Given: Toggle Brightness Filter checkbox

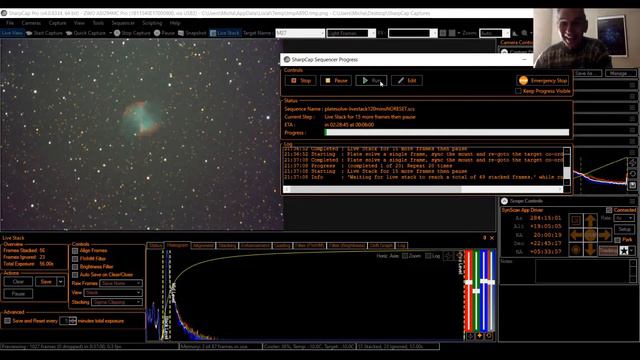Looking at the screenshot, I should tap(75, 267).
